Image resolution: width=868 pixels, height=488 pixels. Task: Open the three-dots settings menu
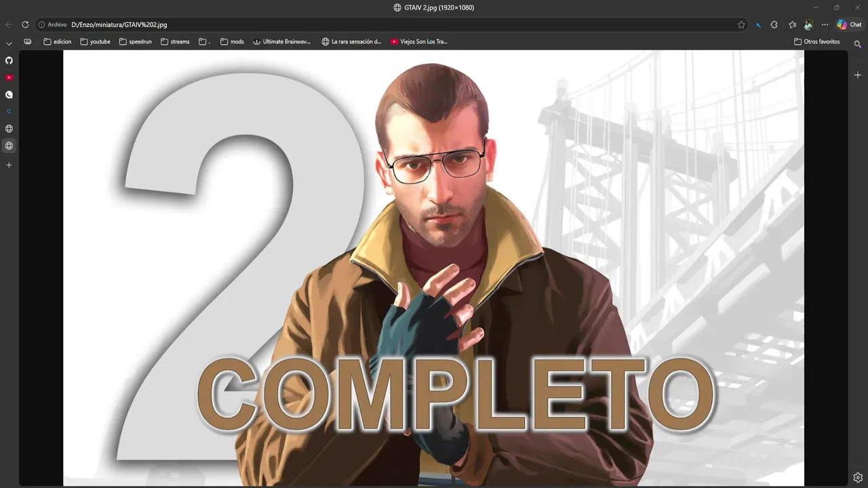[x=825, y=24]
